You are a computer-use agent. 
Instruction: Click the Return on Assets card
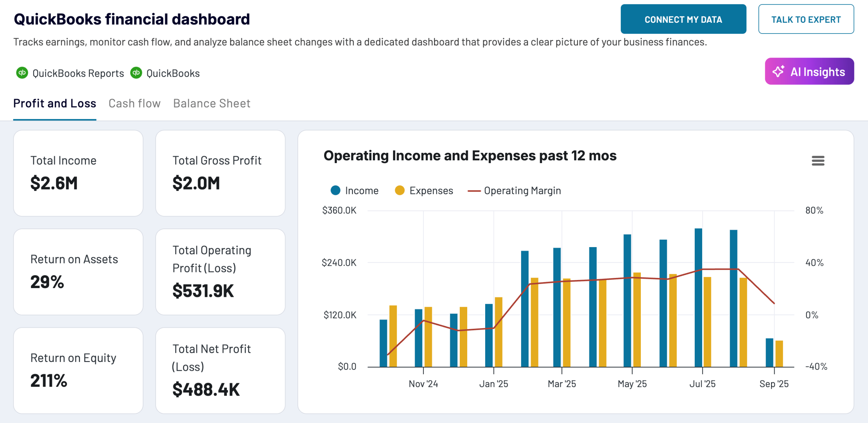pyautogui.click(x=78, y=272)
